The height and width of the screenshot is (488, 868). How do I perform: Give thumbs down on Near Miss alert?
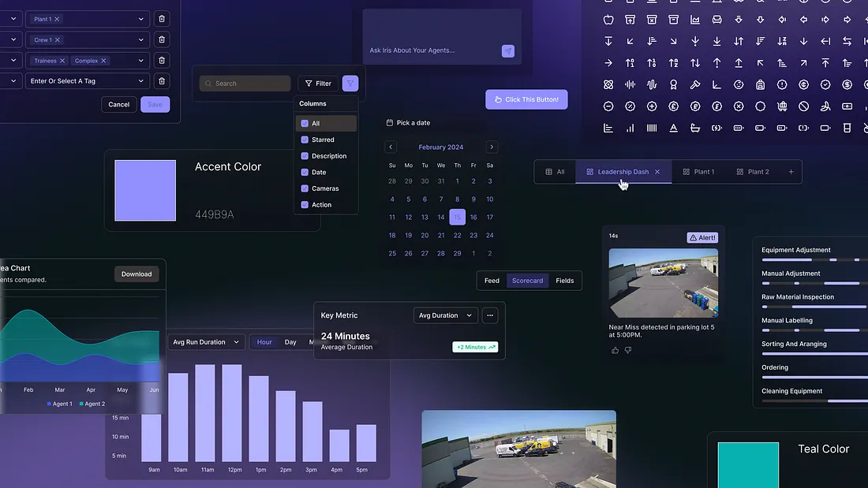pos(628,350)
